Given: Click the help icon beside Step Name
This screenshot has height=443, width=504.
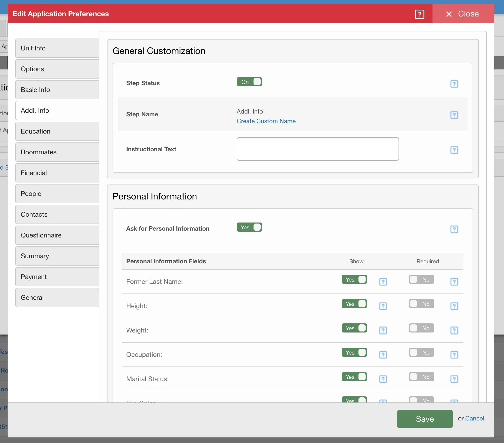Looking at the screenshot, I should pyautogui.click(x=454, y=115).
